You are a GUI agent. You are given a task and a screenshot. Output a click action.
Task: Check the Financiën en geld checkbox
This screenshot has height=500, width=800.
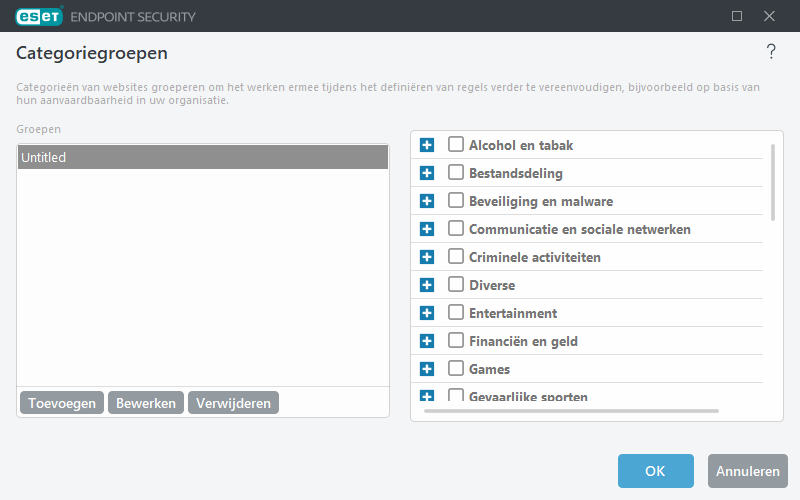pos(456,340)
